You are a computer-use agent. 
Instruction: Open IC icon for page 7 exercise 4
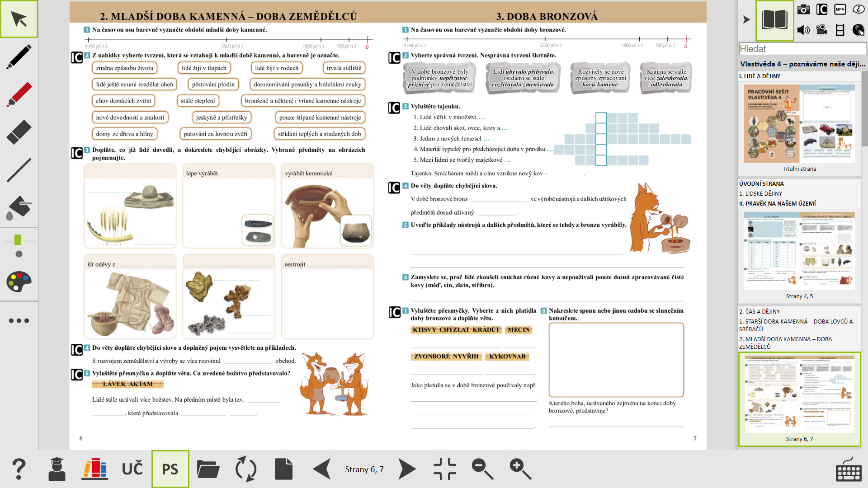pos(394,188)
